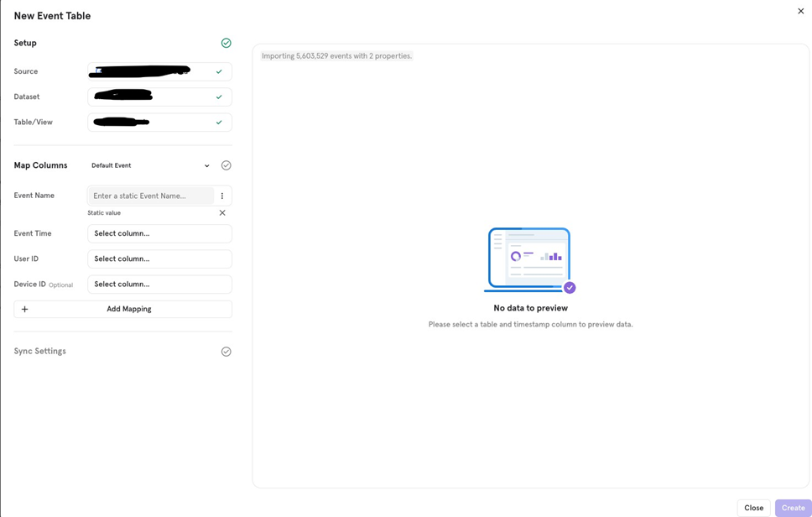Click the Close button
This screenshot has height=517, width=812.
(753, 507)
